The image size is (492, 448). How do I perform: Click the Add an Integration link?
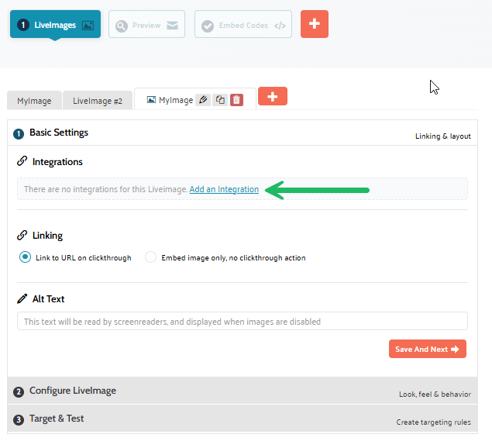tap(224, 189)
